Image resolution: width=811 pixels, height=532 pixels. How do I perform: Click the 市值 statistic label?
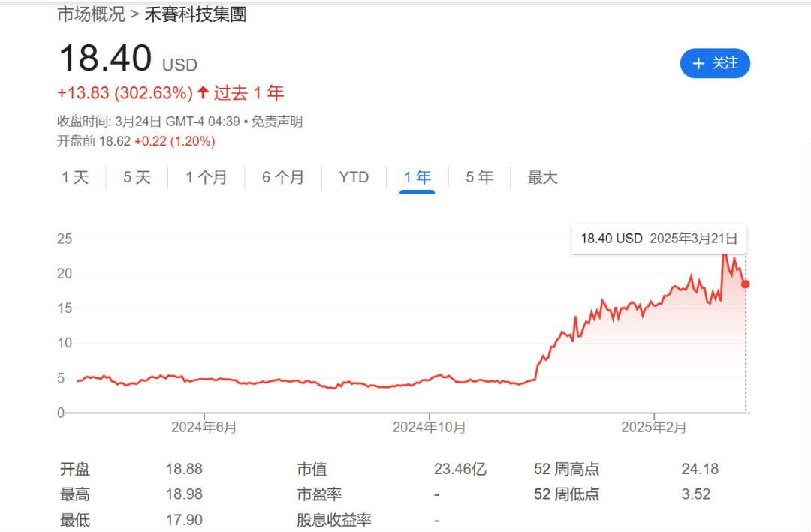pyautogui.click(x=312, y=470)
